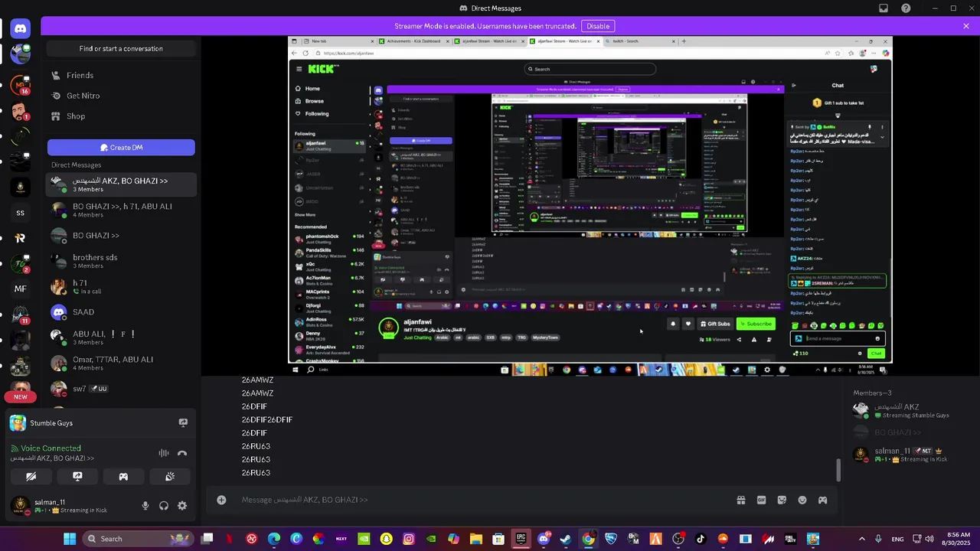980x551 pixels.
Task: Toggle noise suppression in voice panel
Action: tap(164, 453)
